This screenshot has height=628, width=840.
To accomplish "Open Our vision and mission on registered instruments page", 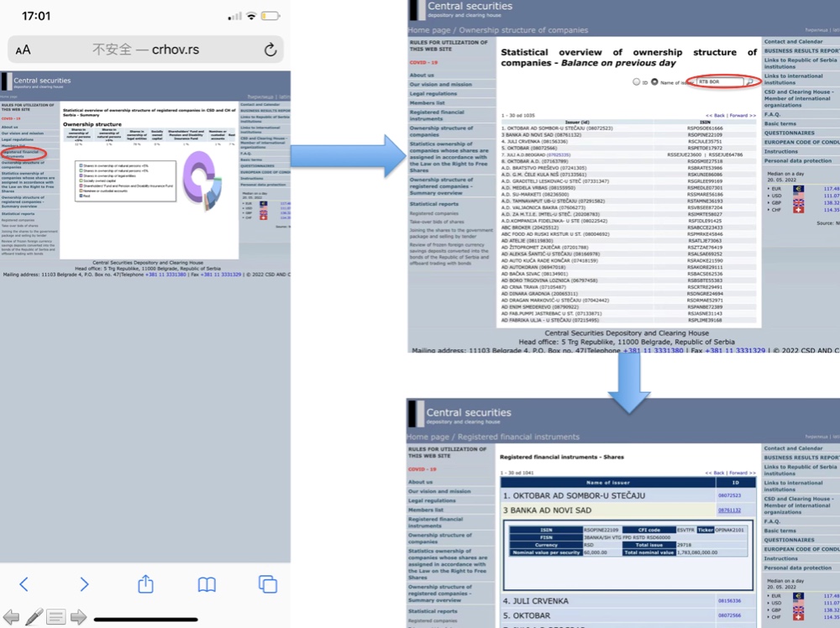I will coord(439,491).
